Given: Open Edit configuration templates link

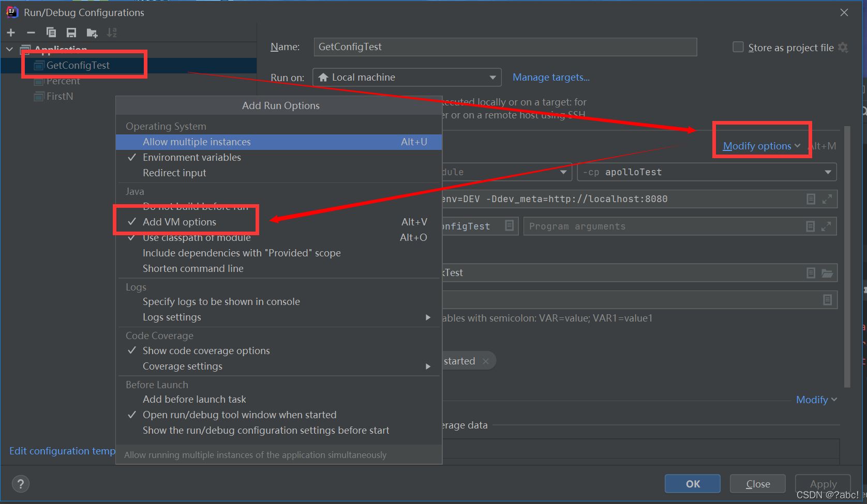Looking at the screenshot, I should point(62,451).
